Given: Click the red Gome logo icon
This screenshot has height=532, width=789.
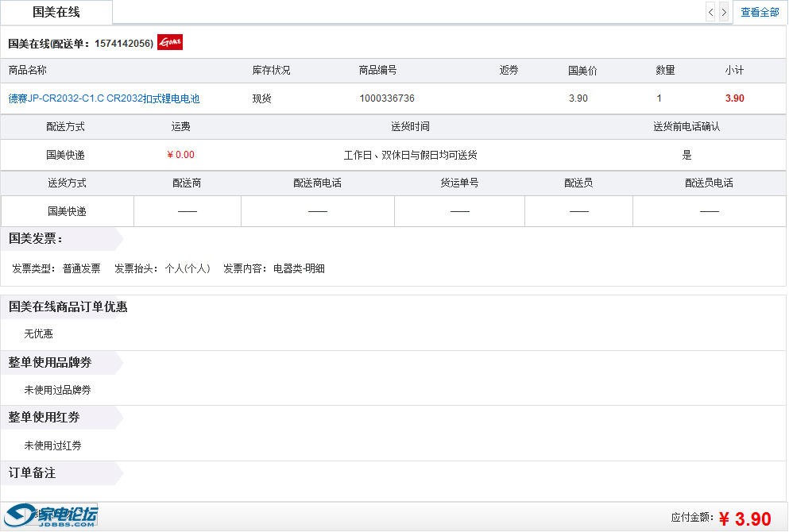Looking at the screenshot, I should (x=170, y=42).
